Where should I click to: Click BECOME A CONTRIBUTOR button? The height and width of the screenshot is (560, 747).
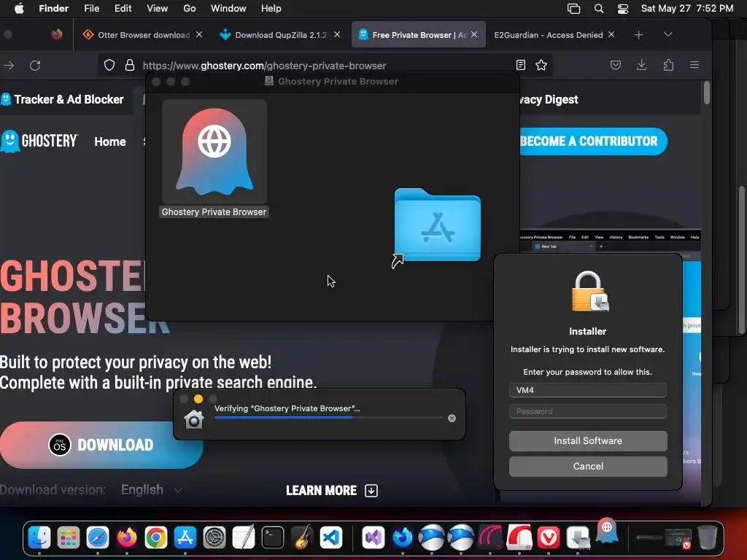point(593,141)
